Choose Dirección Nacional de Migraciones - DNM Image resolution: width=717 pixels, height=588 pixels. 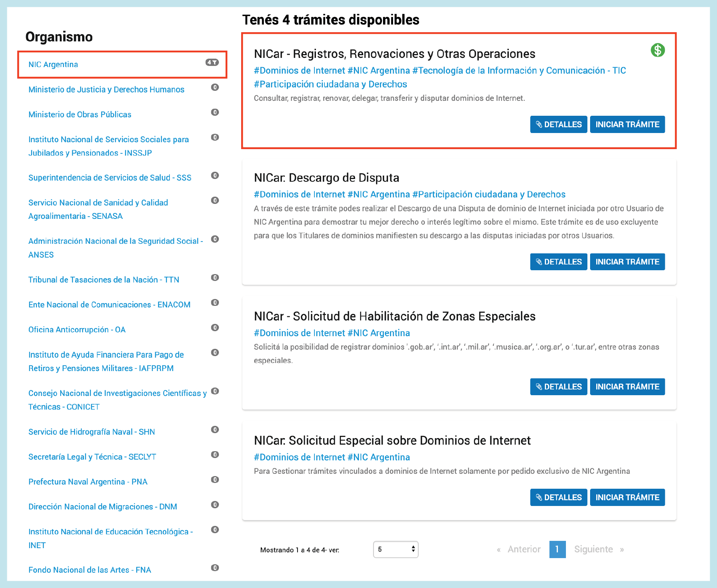(103, 507)
